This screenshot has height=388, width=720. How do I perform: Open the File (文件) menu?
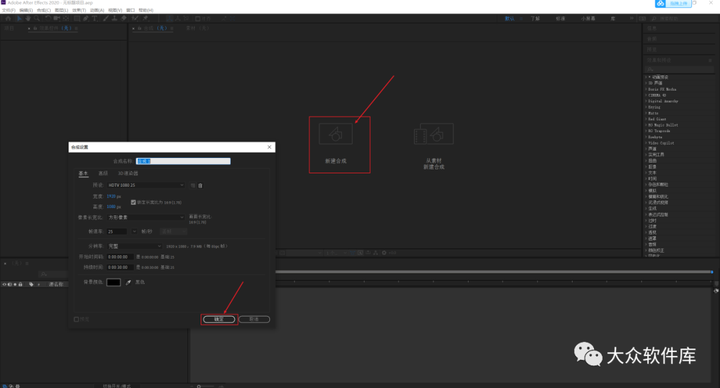point(9,10)
